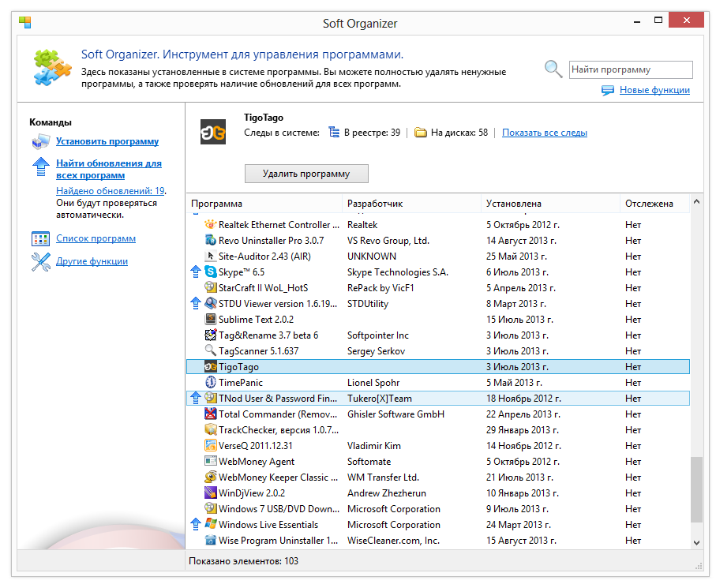Click the 15 Июль 2013 г. date cell

(x=519, y=319)
